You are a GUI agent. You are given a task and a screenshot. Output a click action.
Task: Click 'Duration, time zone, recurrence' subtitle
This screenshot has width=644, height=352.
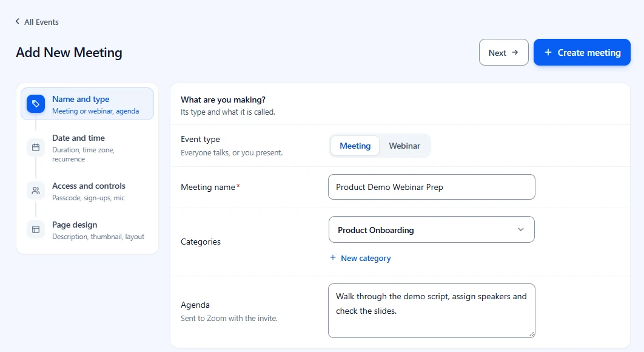pyautogui.click(x=83, y=154)
